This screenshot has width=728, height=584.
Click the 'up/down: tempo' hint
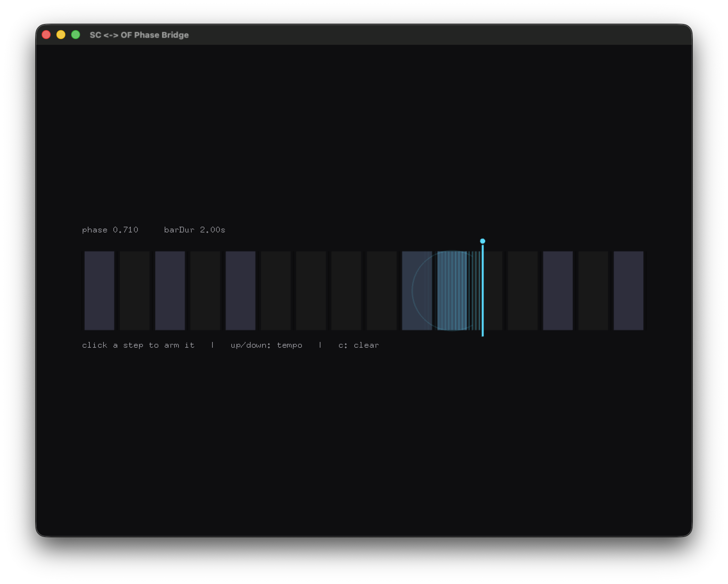[266, 345]
